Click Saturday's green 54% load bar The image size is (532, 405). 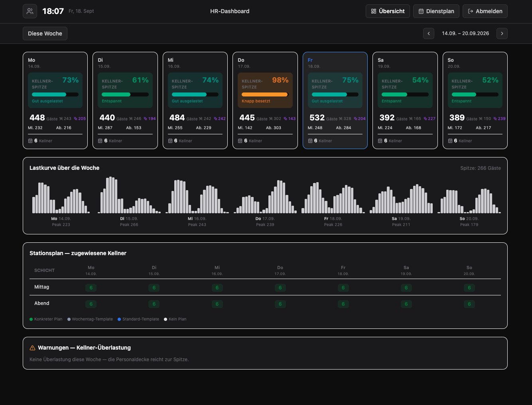coord(405,94)
